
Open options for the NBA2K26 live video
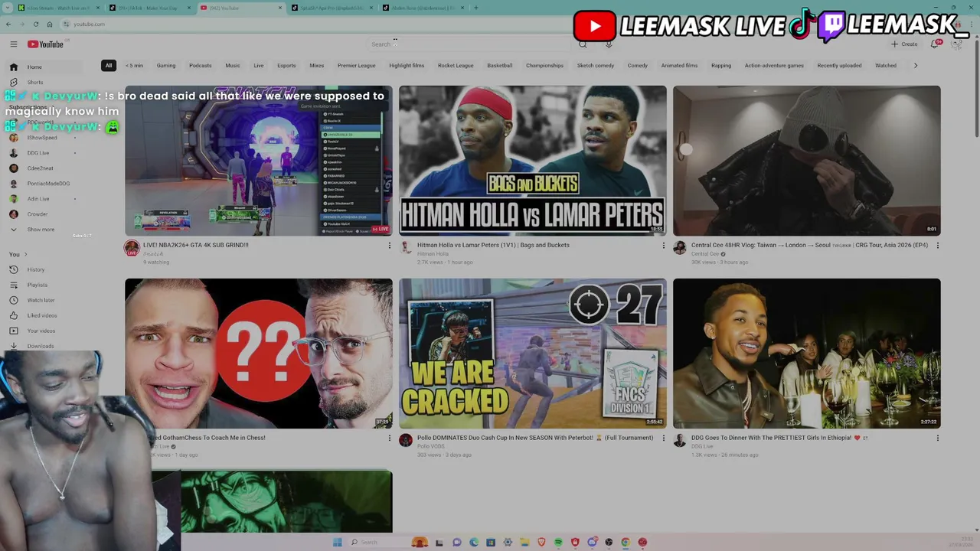[389, 246]
